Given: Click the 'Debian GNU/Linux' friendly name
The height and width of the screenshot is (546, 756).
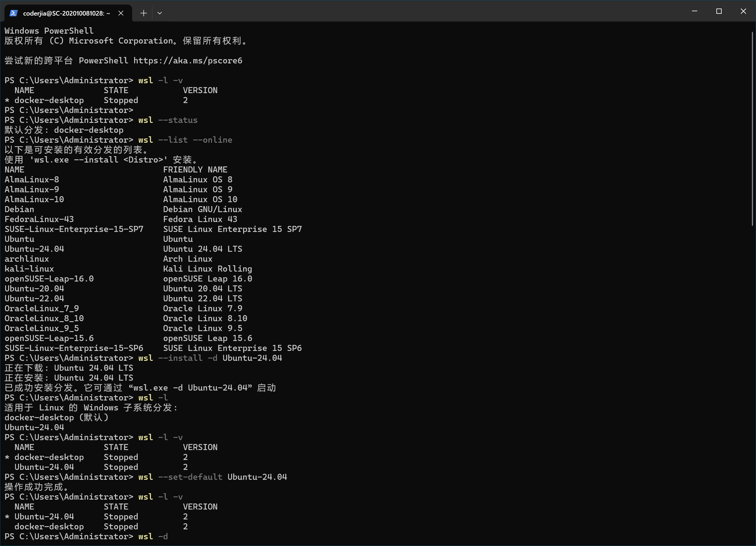Looking at the screenshot, I should 202,209.
